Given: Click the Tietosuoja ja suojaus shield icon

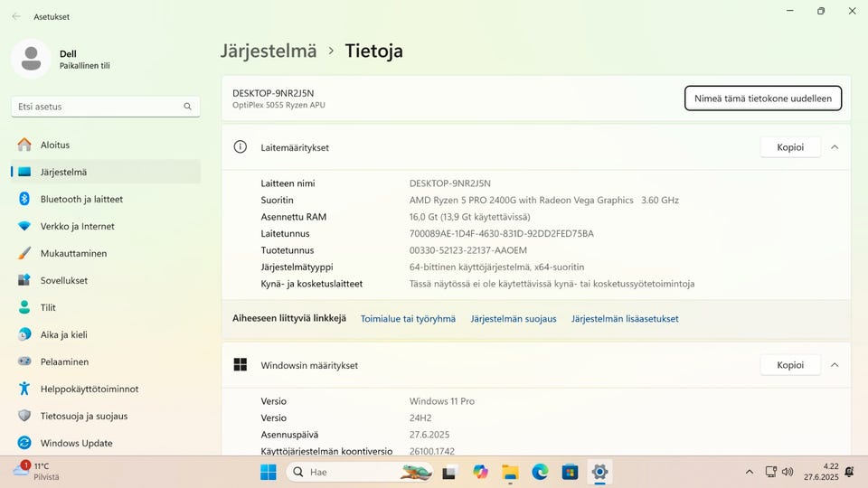Looking at the screenshot, I should click(x=24, y=416).
